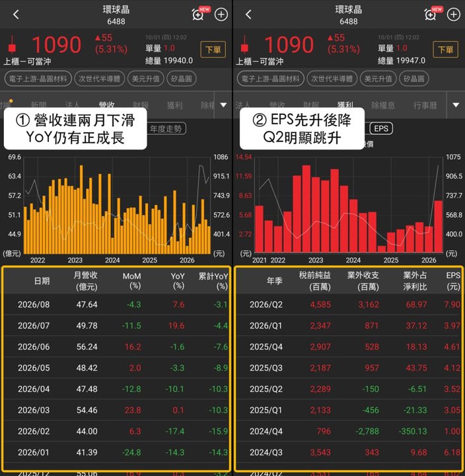Image resolution: width=465 pixels, height=476 pixels.
Task: Select the 2024/Q3 earnings row
Action: click(x=349, y=452)
